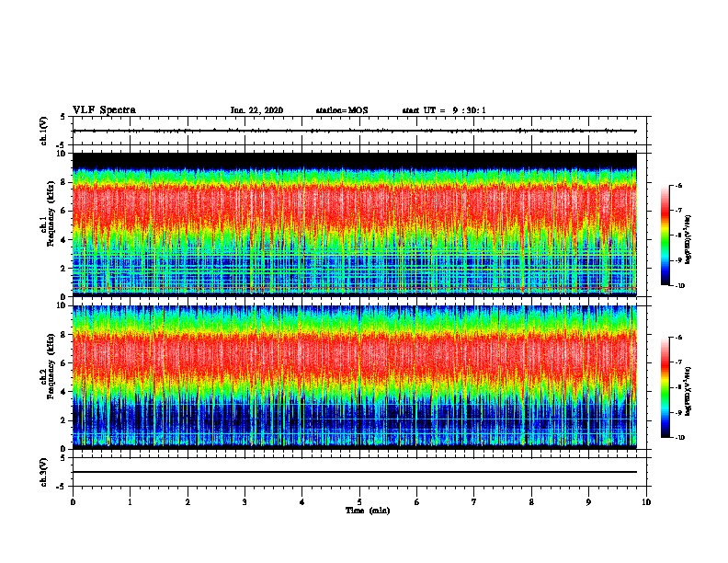Screen dimensions: 728x563
Task: Click time axis tick label "0"
Action: (x=73, y=502)
